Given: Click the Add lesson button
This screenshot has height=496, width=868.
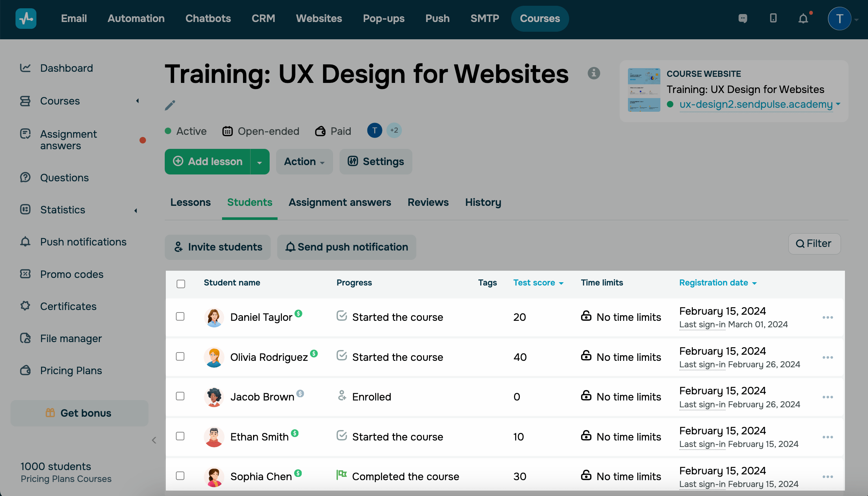Looking at the screenshot, I should point(208,162).
